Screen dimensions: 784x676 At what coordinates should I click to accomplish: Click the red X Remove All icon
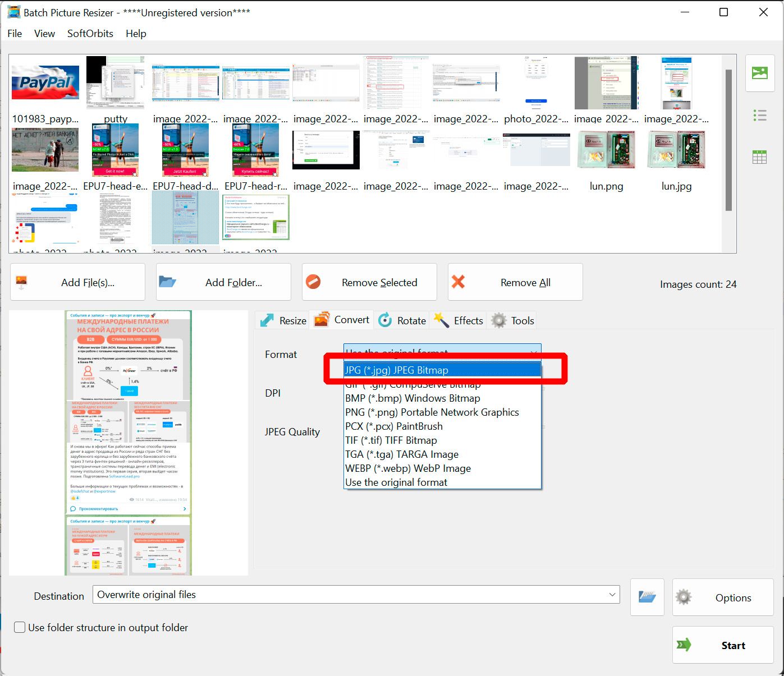tap(459, 282)
